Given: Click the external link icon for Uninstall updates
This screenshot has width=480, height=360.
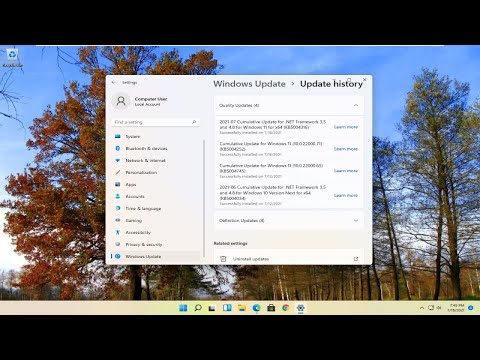Looking at the screenshot, I should (x=356, y=259).
